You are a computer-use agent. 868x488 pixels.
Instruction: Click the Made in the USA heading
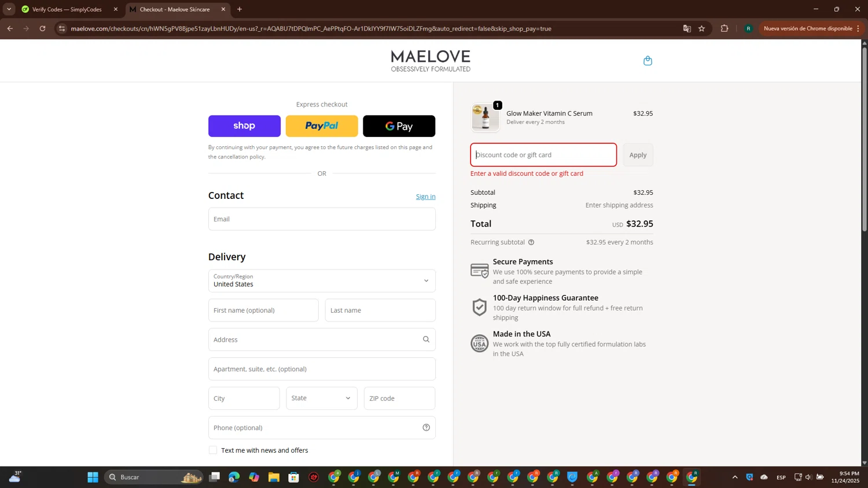[x=521, y=334]
